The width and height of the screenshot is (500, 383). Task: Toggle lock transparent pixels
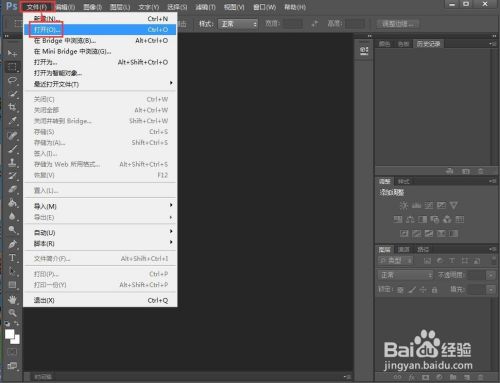(x=400, y=290)
